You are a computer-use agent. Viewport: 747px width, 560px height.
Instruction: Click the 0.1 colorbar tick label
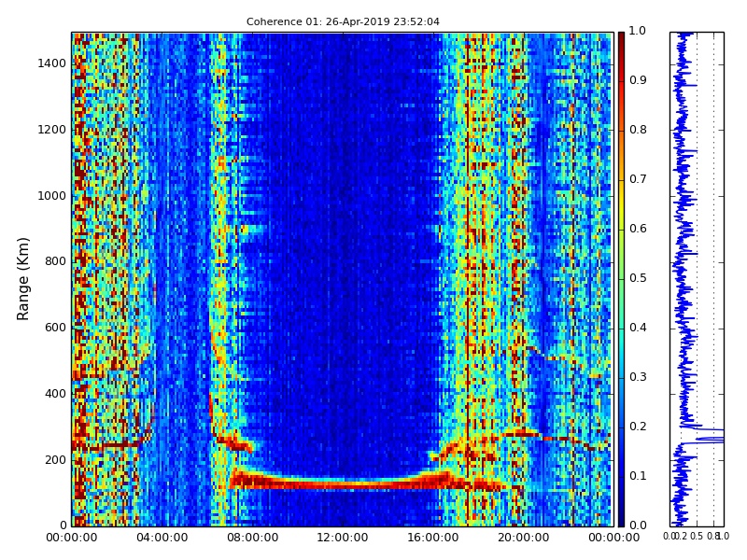click(638, 476)
